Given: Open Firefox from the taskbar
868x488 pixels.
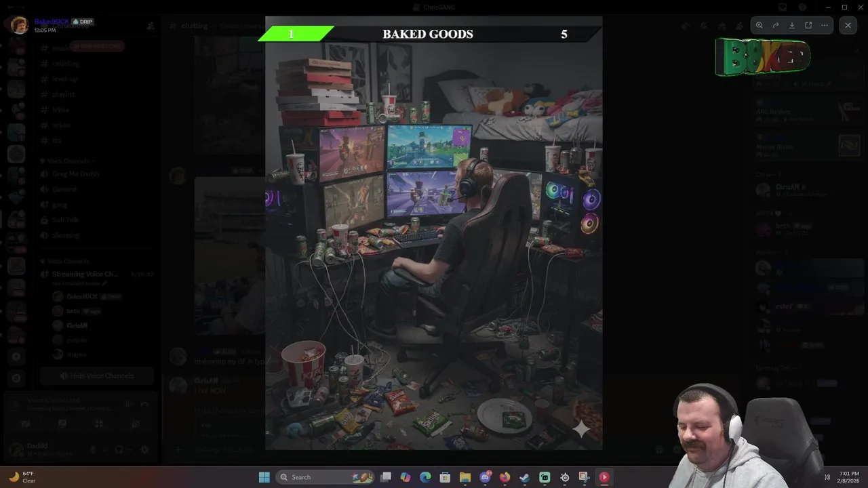Looking at the screenshot, I should click(x=505, y=477).
